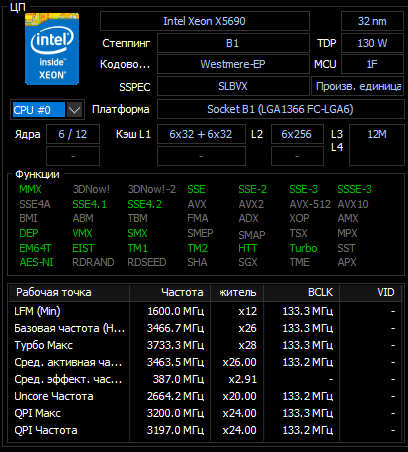Click the Частота column header
408x452 pixels.
170,292
